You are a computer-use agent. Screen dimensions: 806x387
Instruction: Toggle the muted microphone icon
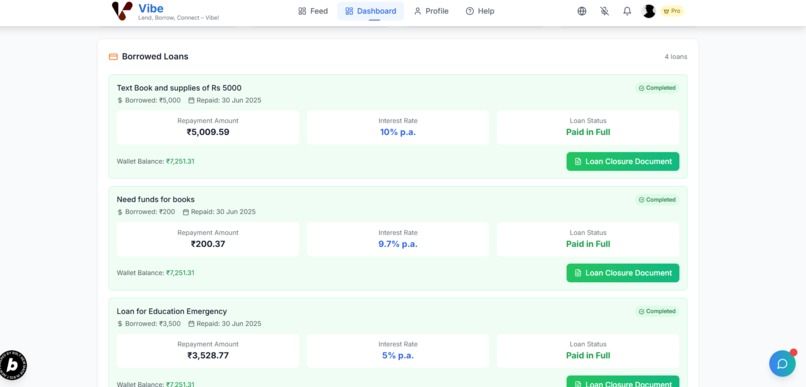click(x=604, y=11)
